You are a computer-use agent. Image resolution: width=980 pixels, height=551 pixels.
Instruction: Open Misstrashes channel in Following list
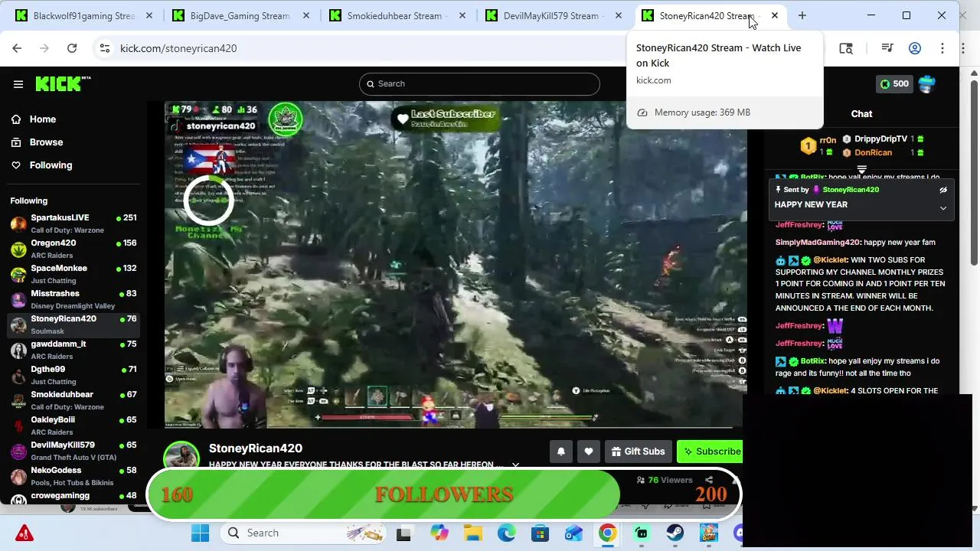click(x=73, y=299)
